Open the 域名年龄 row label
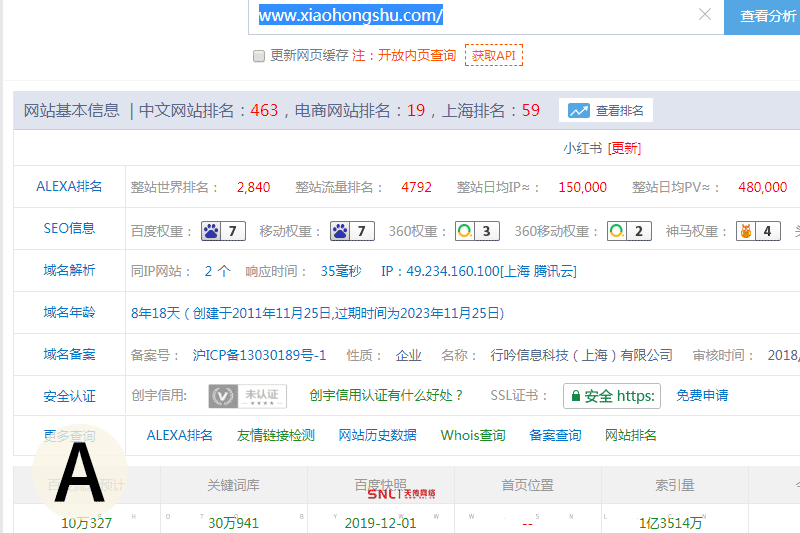 69,312
